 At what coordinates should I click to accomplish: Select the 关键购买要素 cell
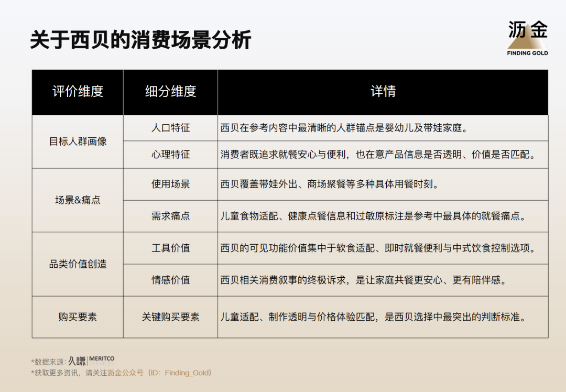[170, 317]
